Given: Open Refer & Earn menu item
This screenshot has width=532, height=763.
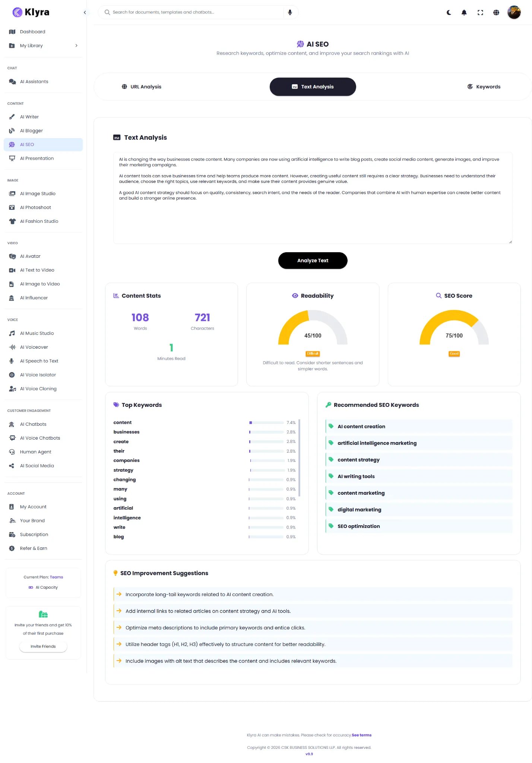Looking at the screenshot, I should [x=43, y=548].
